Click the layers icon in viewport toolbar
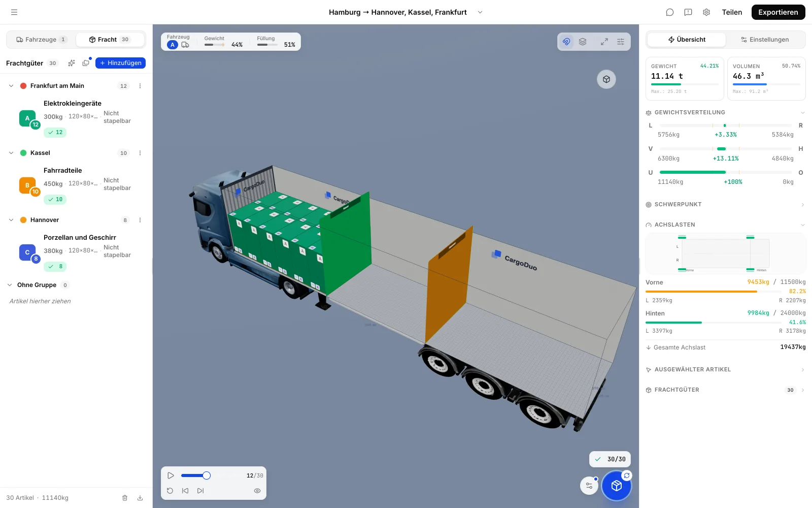Viewport: 812px width, 508px height. pos(583,42)
